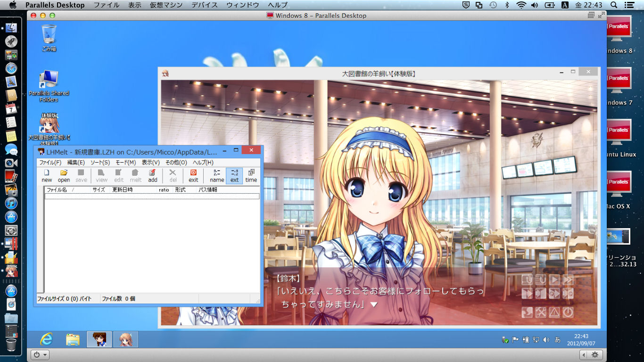
Task: Open LHMelt モード(M) menu
Action: (x=126, y=162)
